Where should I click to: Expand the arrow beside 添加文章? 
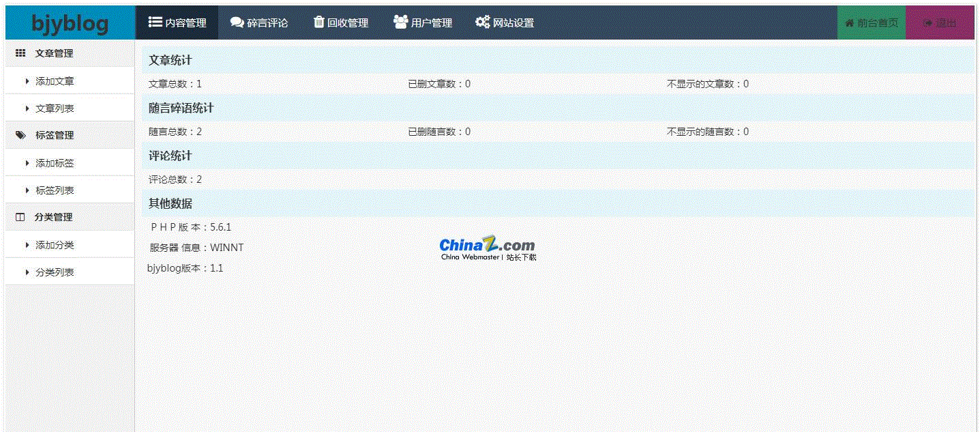(27, 81)
